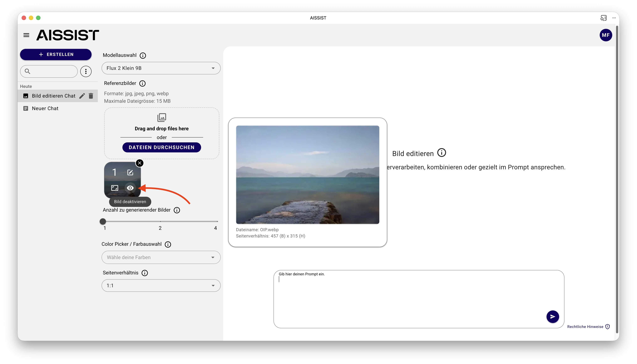The width and height of the screenshot is (637, 364).
Task: Open the Flux 2 Klein 9B model dropdown
Action: pyautogui.click(x=161, y=68)
